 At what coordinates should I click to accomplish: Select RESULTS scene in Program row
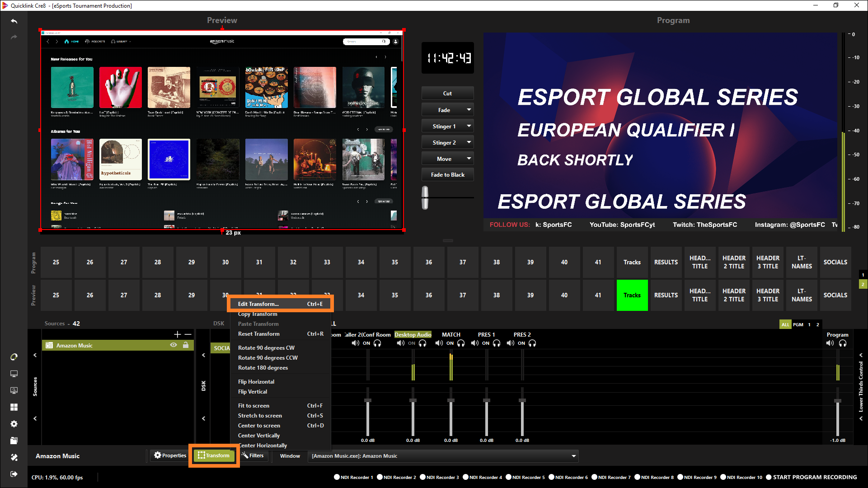666,262
